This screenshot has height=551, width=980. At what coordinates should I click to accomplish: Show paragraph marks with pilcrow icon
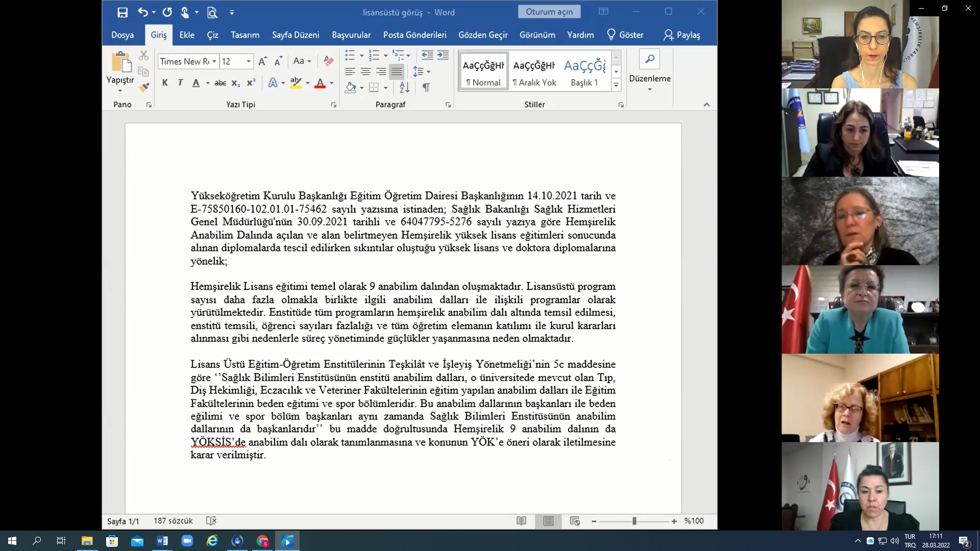[426, 87]
